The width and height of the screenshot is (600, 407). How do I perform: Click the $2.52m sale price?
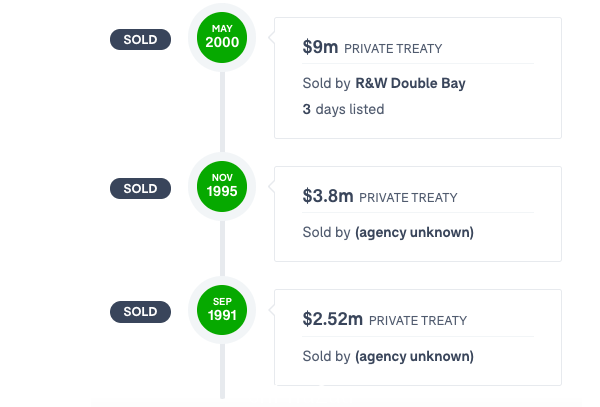coord(333,319)
